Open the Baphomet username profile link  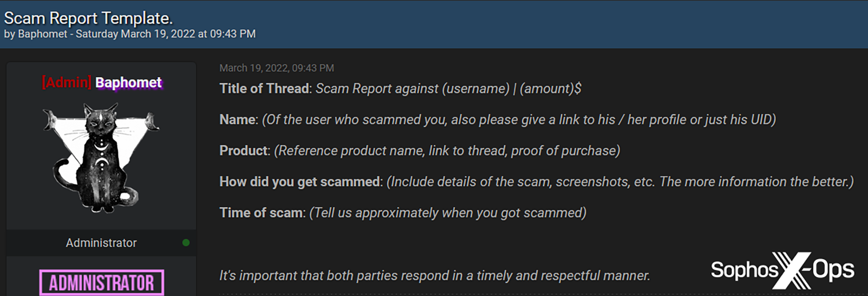129,83
